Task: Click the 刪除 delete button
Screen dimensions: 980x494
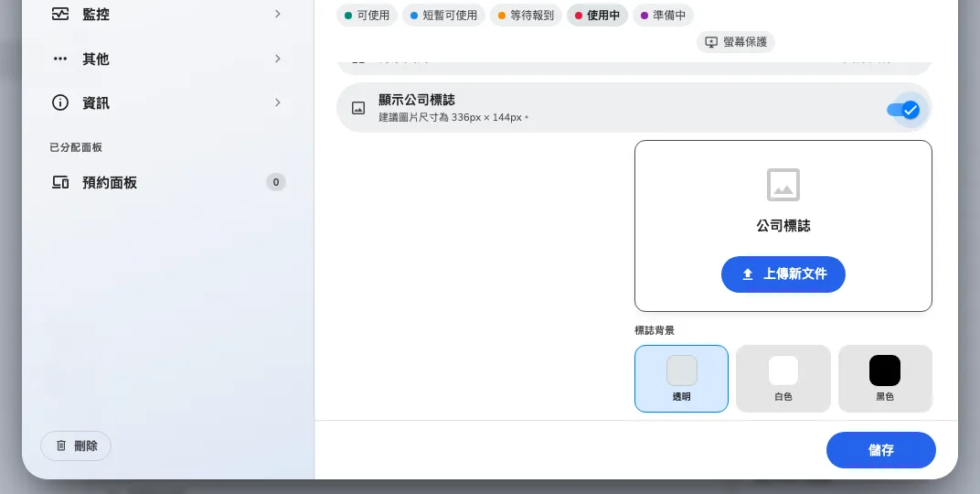Action: (76, 446)
